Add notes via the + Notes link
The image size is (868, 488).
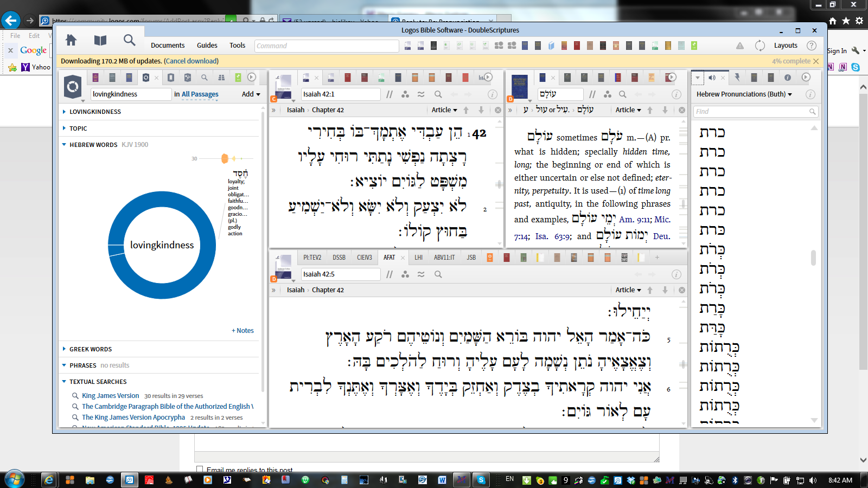242,331
